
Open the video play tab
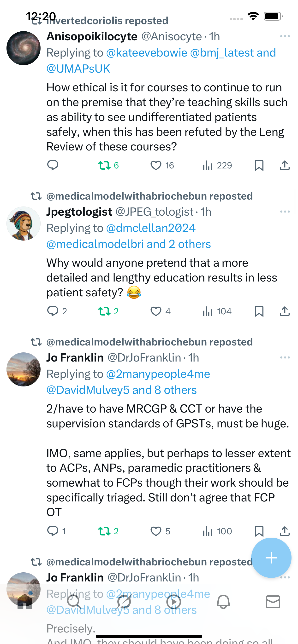coord(173,602)
